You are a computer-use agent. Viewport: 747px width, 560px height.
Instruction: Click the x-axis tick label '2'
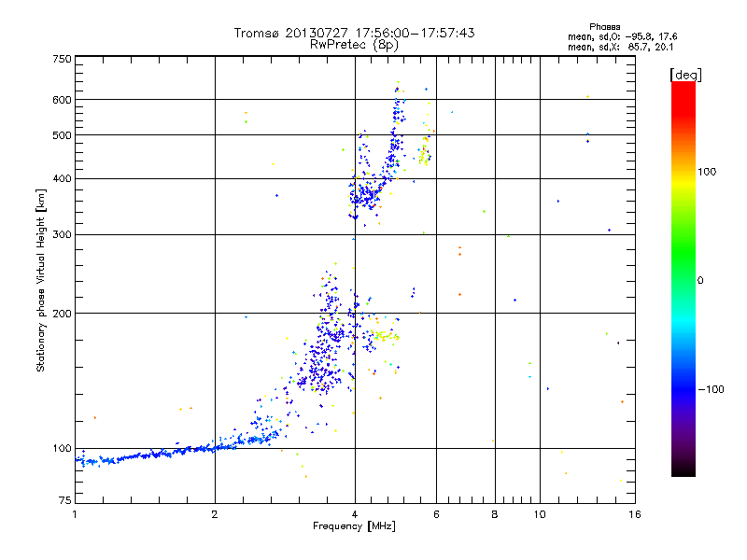coord(215,514)
